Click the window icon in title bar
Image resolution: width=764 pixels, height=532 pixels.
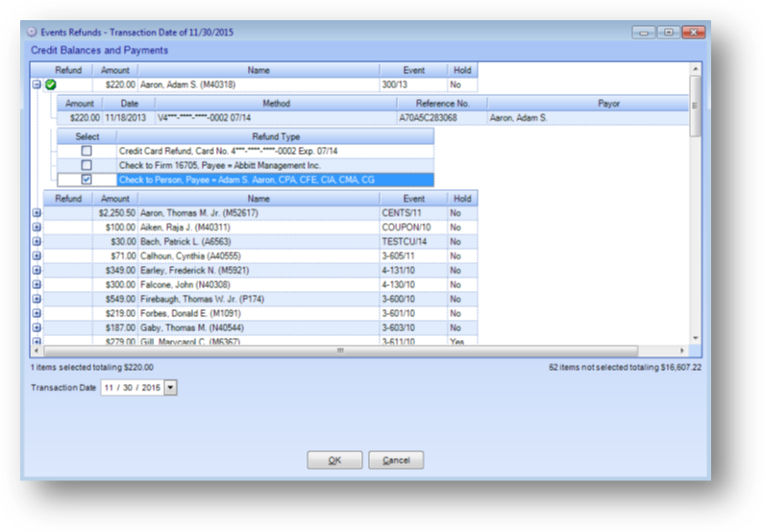point(32,32)
